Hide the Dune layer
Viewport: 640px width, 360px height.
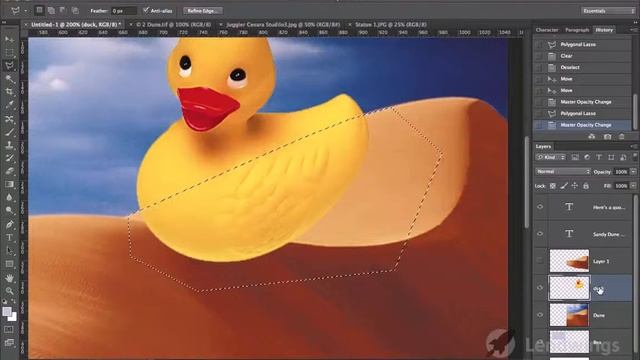[x=540, y=315]
